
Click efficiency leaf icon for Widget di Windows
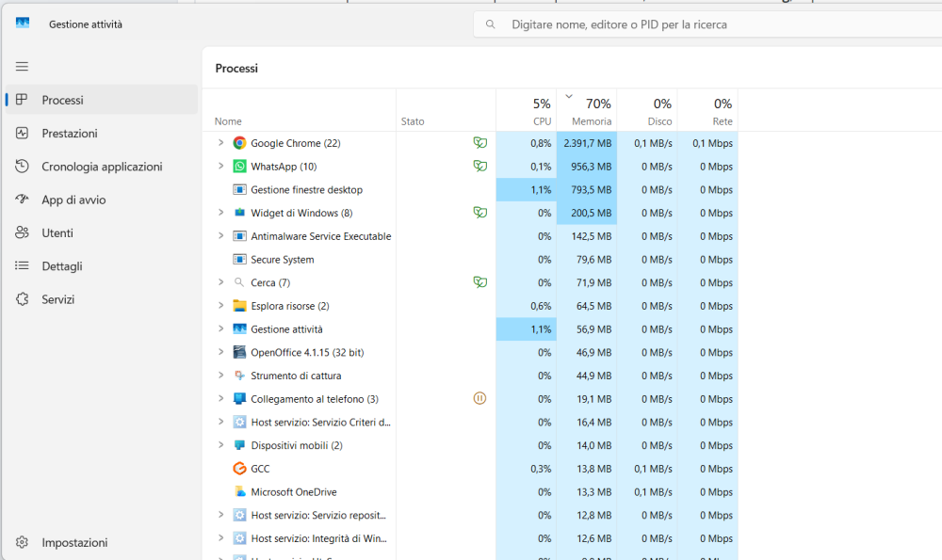(x=480, y=213)
